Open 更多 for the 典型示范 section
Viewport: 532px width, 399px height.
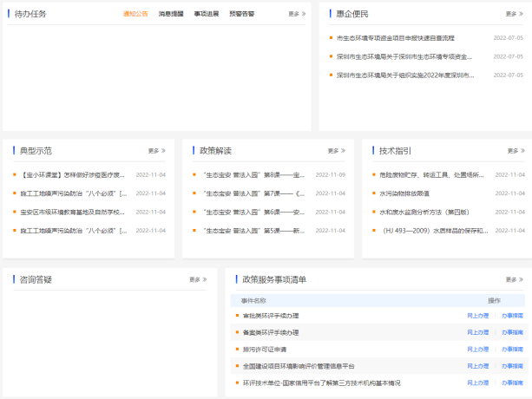[x=156, y=151]
